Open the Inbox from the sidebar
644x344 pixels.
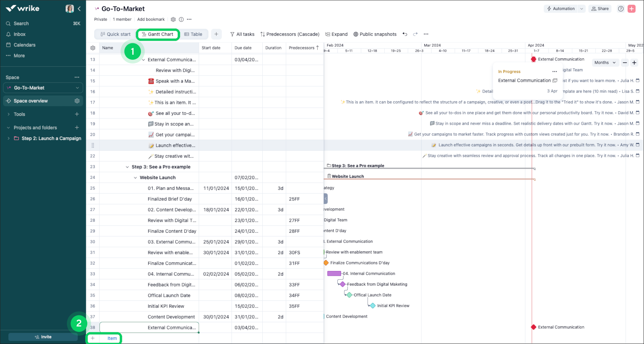coord(19,34)
